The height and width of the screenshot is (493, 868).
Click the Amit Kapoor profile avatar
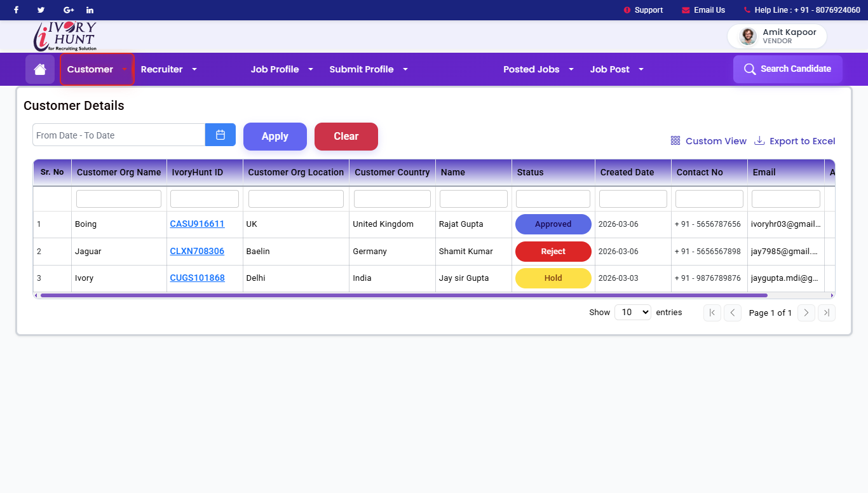point(749,37)
